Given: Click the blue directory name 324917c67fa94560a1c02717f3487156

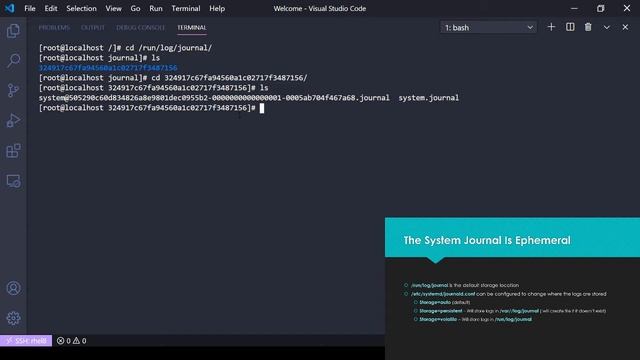Looking at the screenshot, I should coord(108,68).
